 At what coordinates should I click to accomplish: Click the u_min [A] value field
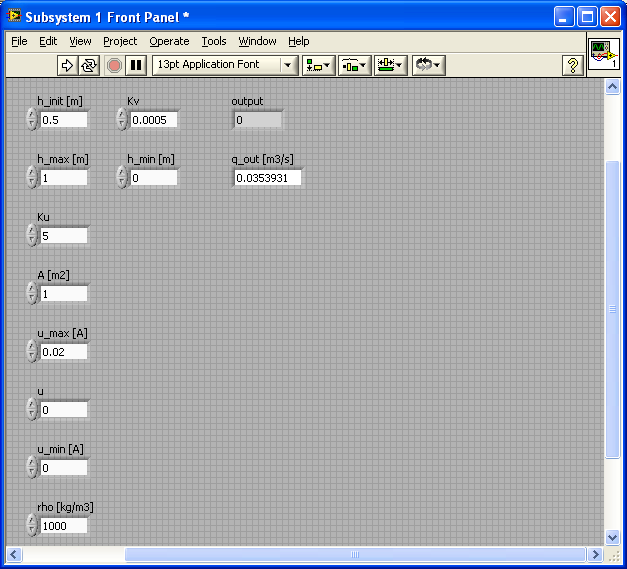pyautogui.click(x=64, y=468)
